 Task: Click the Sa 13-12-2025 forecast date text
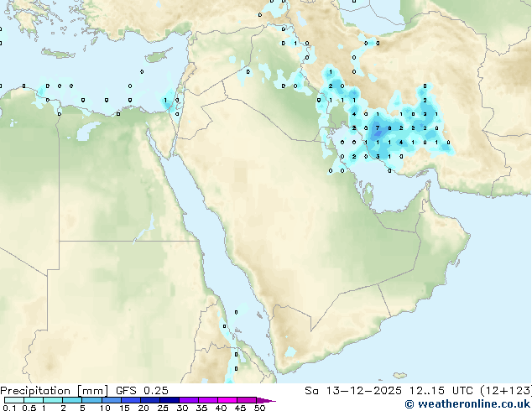353,391
